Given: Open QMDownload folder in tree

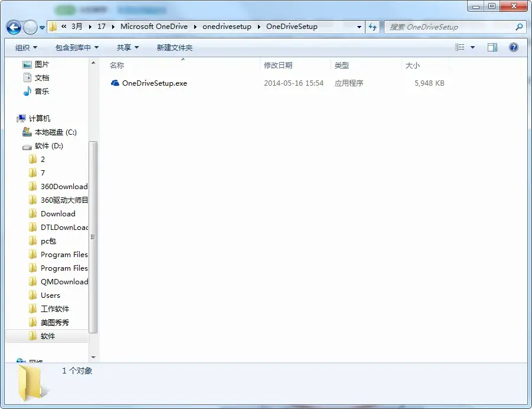Looking at the screenshot, I should tap(64, 281).
